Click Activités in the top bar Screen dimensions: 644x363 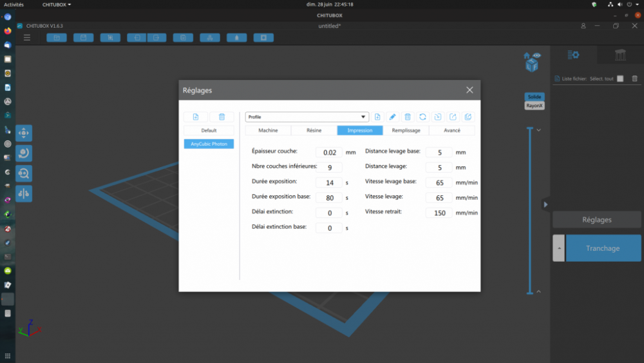point(14,5)
